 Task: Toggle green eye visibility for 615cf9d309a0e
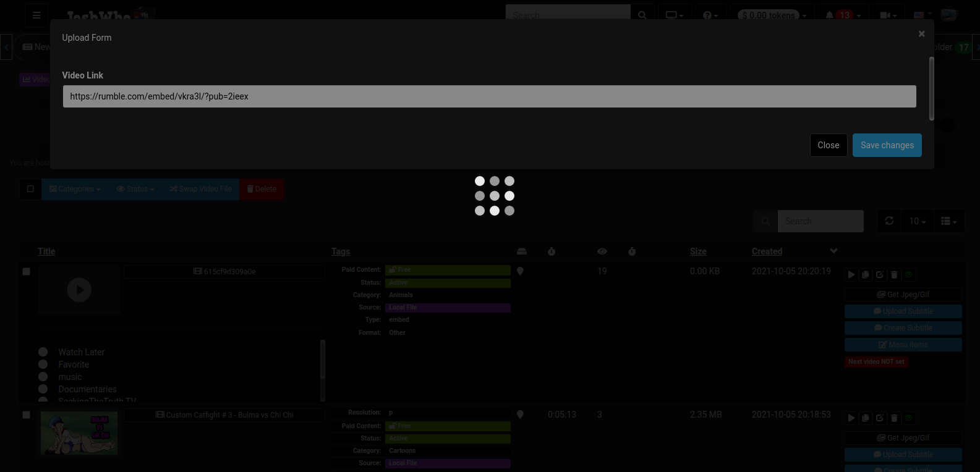point(909,275)
